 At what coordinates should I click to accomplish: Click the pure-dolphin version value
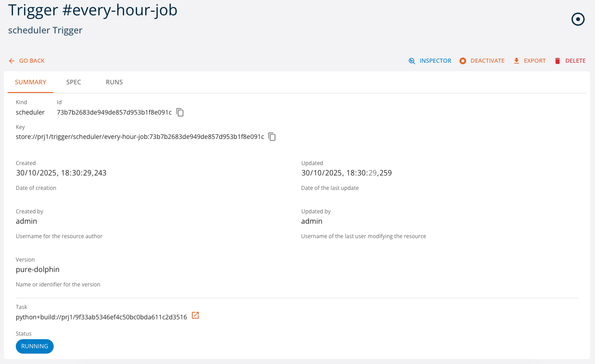coord(37,269)
